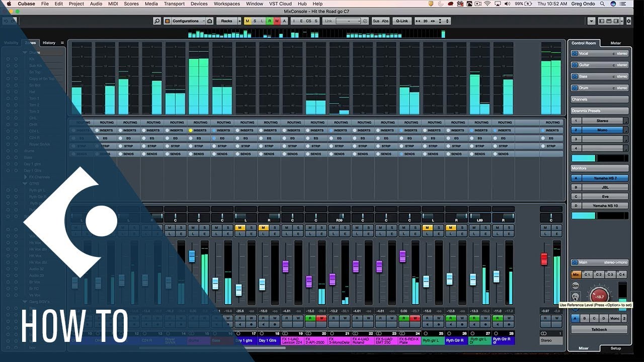The width and height of the screenshot is (644, 362).
Task: Toggle the Vocal cue channel power icon
Action: pos(575,53)
